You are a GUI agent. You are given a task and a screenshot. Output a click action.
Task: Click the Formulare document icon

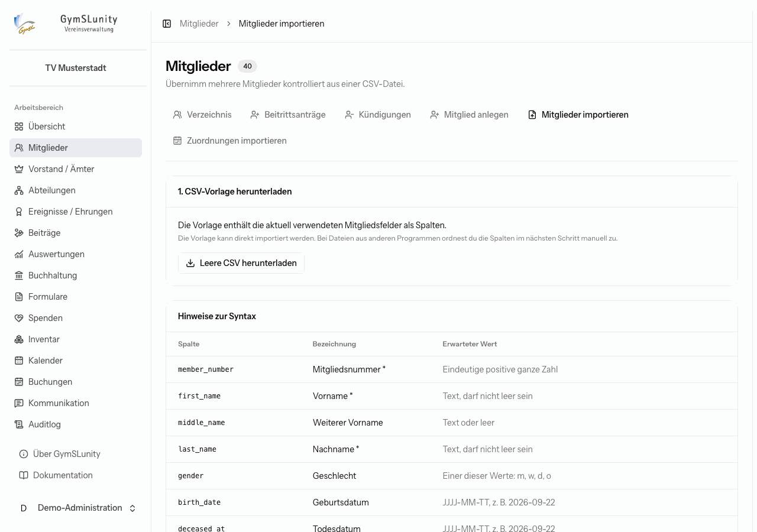19,297
